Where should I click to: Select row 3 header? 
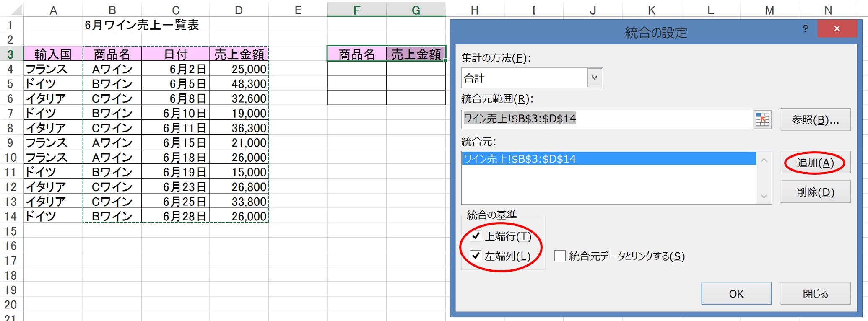[10, 54]
